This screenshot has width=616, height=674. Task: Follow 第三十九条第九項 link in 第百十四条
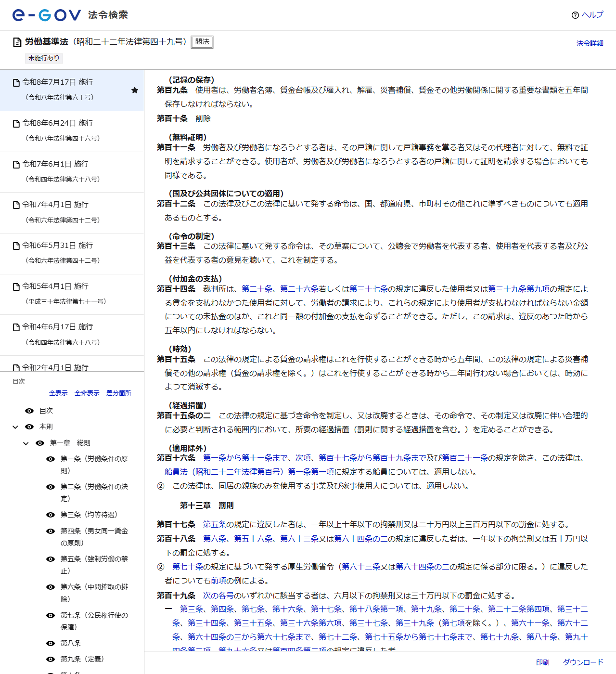(x=519, y=289)
